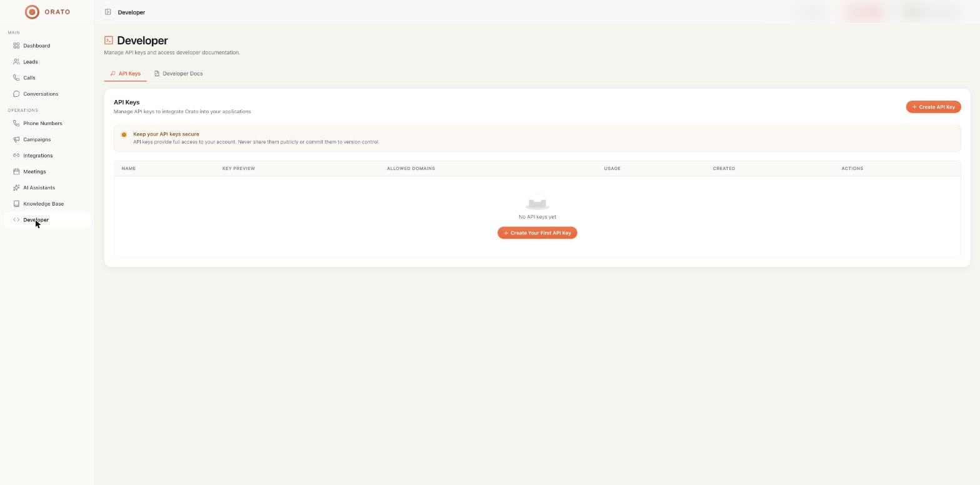Click the warning icon in the security notice
The width and height of the screenshot is (980, 485).
coord(124,134)
